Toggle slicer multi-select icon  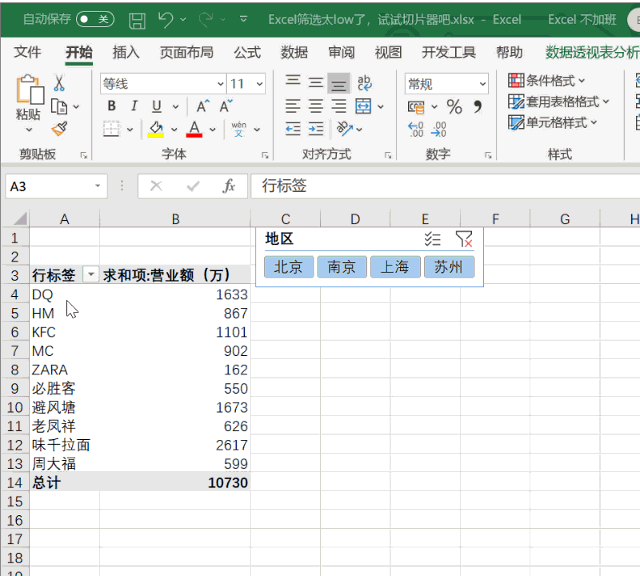[x=432, y=239]
